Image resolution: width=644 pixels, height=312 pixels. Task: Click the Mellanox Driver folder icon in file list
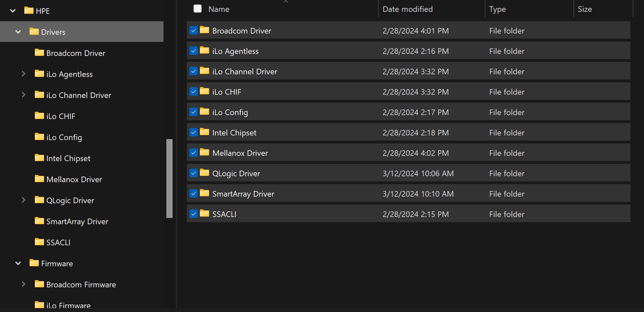tap(204, 152)
